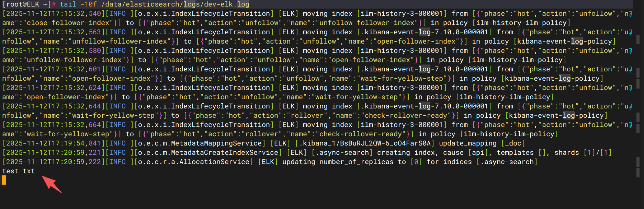Click the "-10f" option in the command
The width and height of the screenshot is (644, 209).
coord(89,4)
